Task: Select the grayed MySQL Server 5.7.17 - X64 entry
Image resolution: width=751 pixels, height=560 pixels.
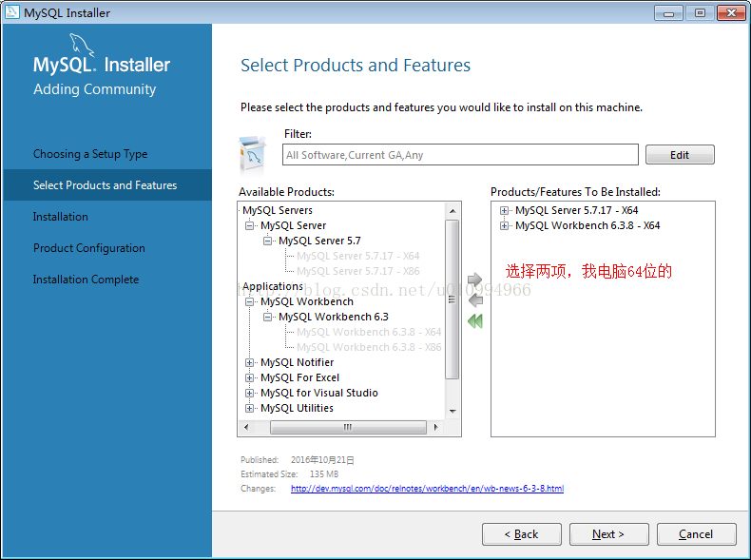Action: point(357,256)
